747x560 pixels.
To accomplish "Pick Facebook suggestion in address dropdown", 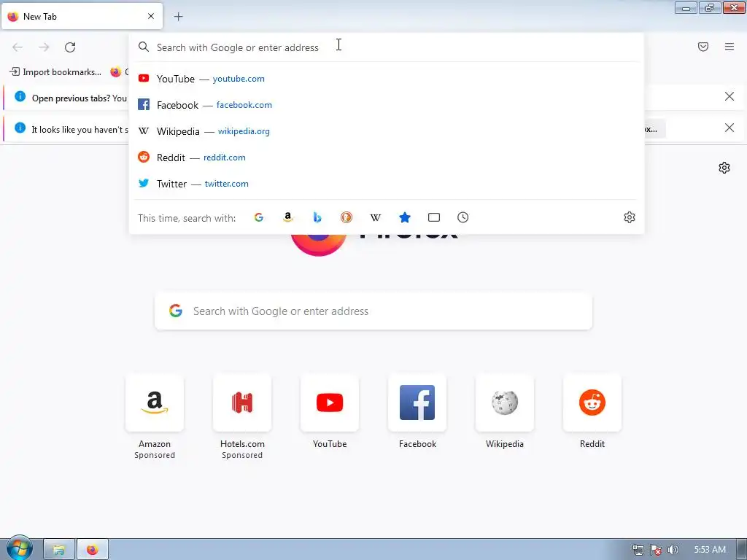I will click(x=387, y=105).
